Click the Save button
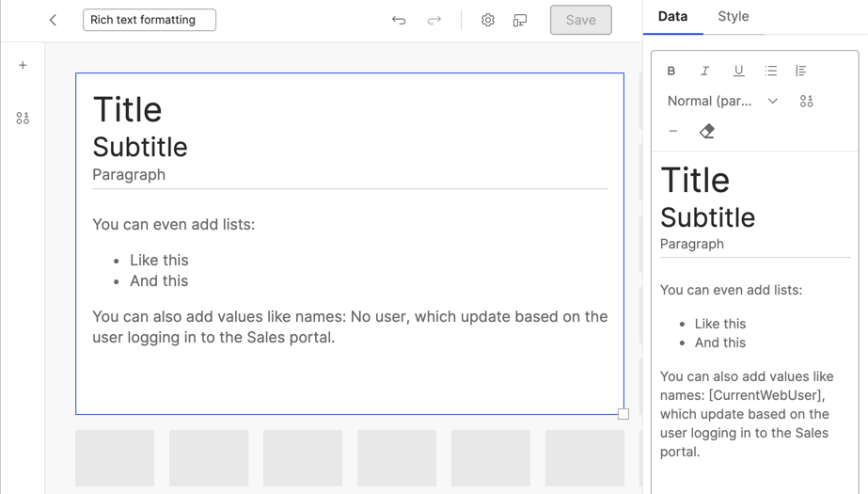The image size is (868, 494). click(x=580, y=20)
